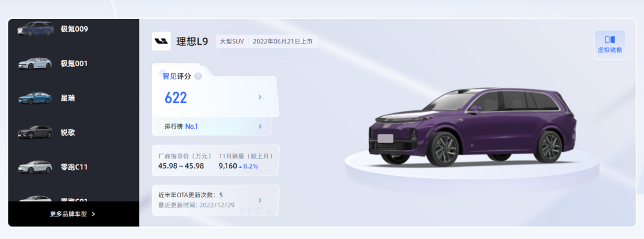This screenshot has height=239, width=644.
Task: Select the 极氪001 car image
Action: [x=35, y=64]
